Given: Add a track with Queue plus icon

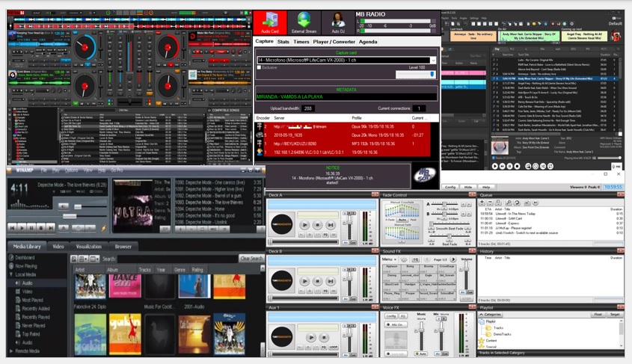Looking at the screenshot, I should pyautogui.click(x=482, y=203).
